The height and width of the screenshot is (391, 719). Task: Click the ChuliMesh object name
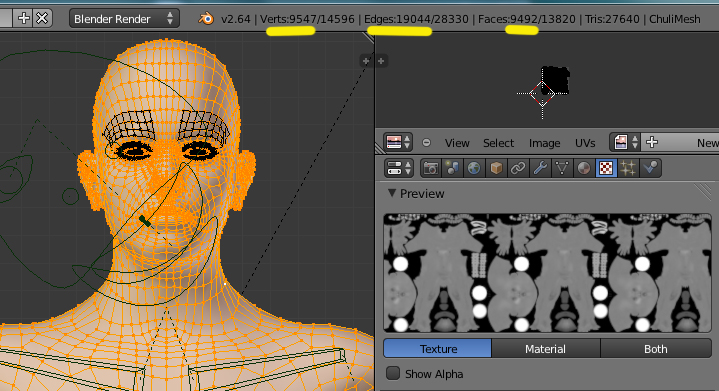(675, 19)
